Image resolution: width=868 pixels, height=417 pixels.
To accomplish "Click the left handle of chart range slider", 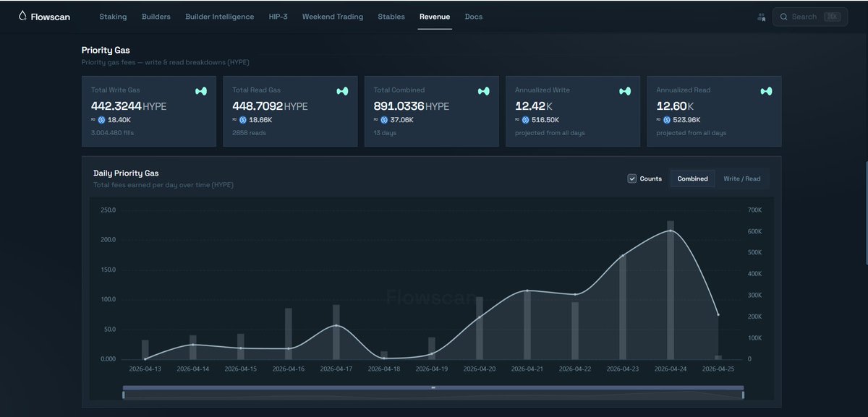I will [x=124, y=394].
